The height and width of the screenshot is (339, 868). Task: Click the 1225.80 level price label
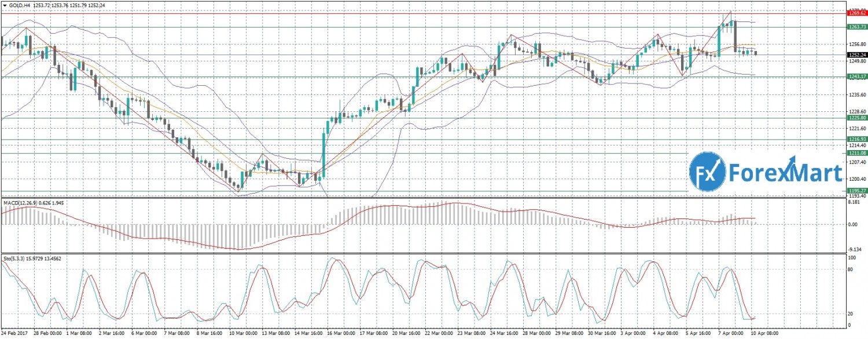[x=856, y=118]
